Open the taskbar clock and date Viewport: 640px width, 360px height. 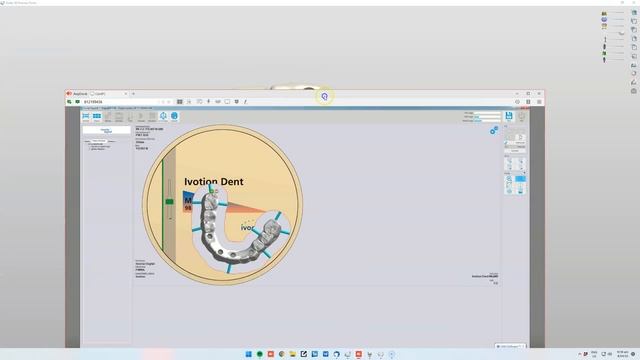click(622, 354)
